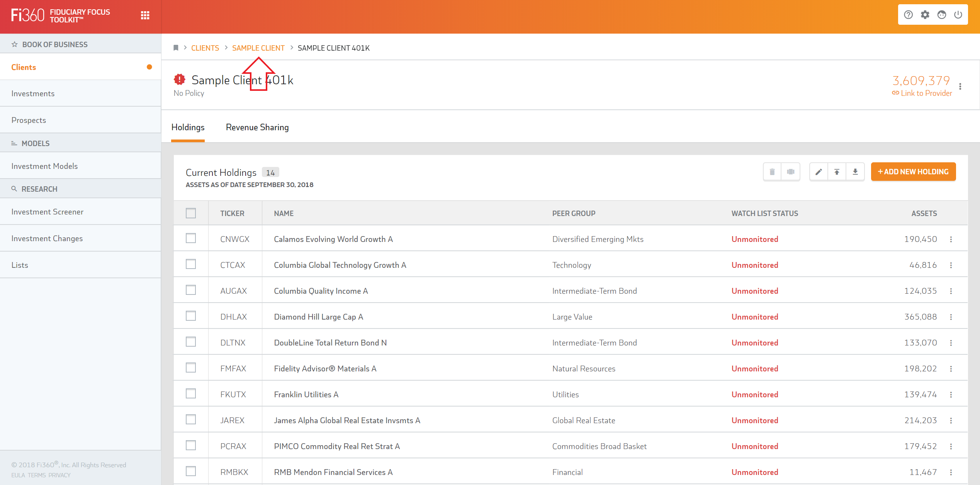Viewport: 980px width, 485px height.
Task: Open the apps grid menu icon
Action: [145, 15]
